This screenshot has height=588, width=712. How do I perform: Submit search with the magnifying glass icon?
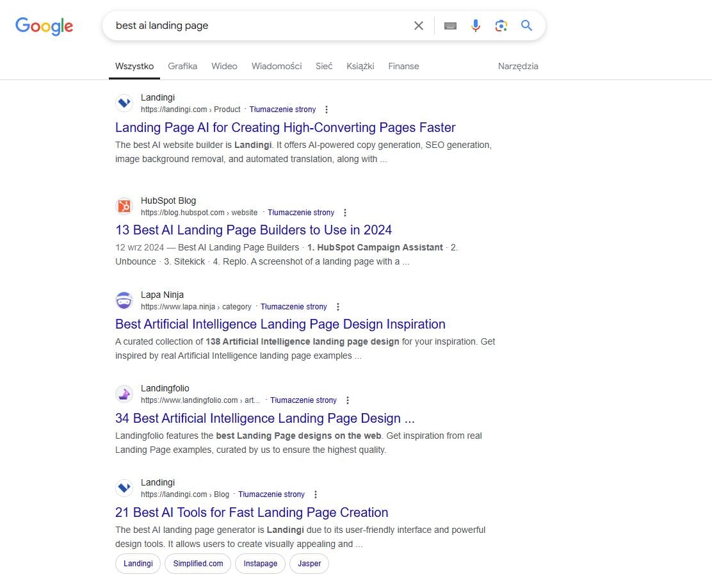pyautogui.click(x=526, y=26)
